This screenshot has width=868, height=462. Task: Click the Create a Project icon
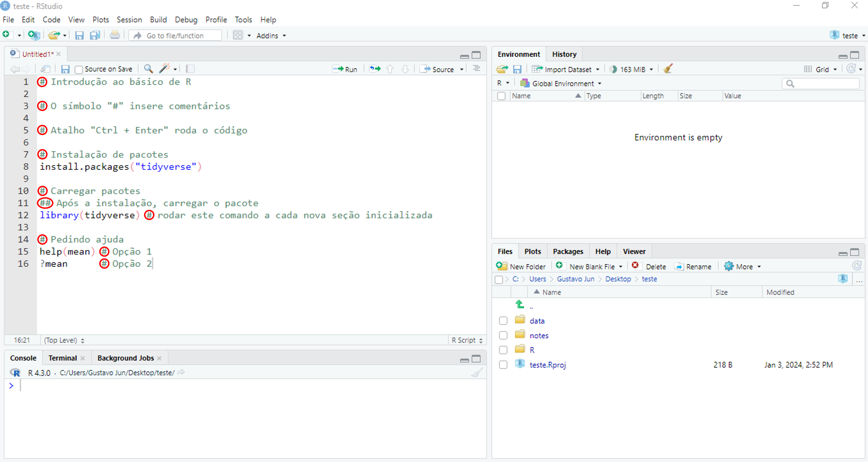(34, 35)
